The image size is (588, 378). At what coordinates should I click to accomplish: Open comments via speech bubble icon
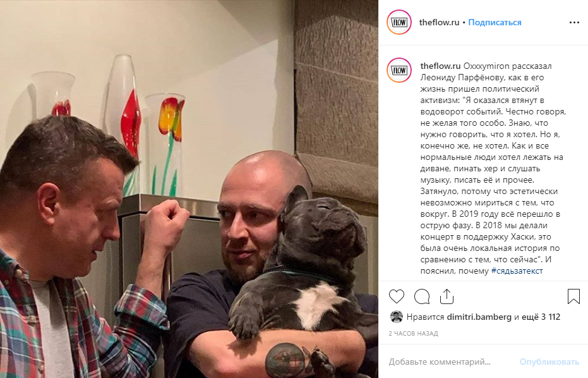tap(422, 296)
